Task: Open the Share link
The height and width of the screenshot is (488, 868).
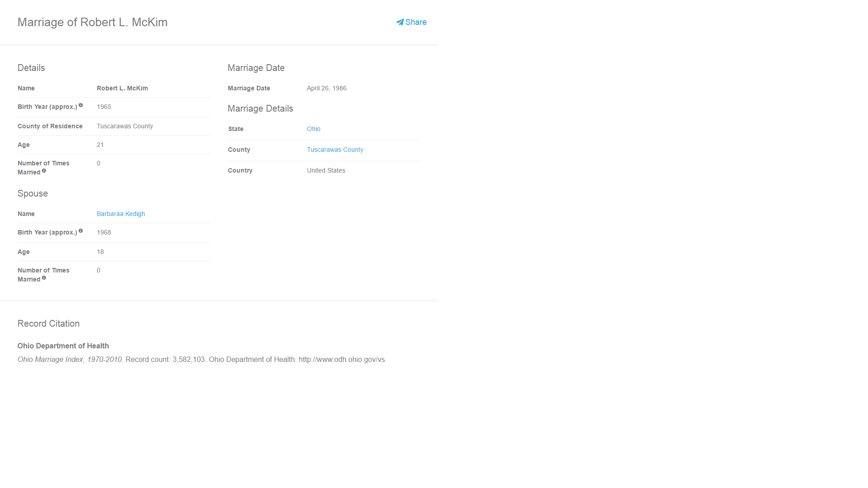Action: tap(411, 22)
